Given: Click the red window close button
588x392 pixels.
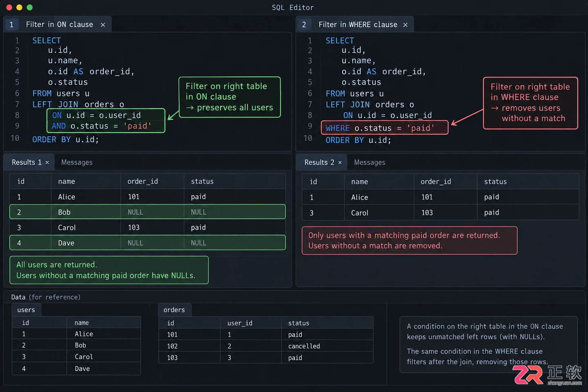Looking at the screenshot, I should click(x=9, y=7).
